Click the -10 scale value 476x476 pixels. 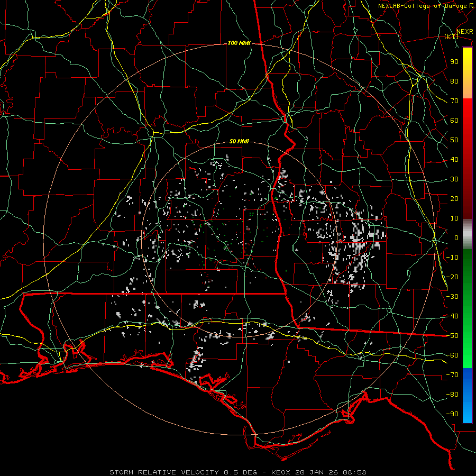(452, 258)
